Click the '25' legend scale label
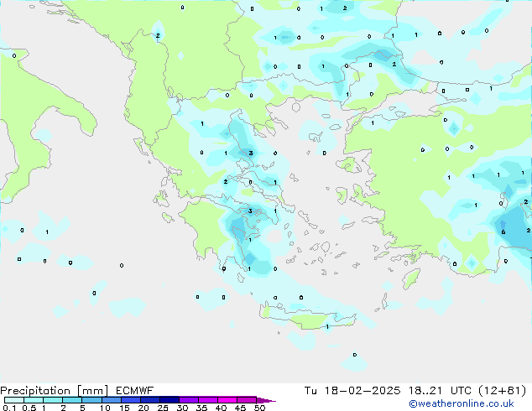 (x=163, y=408)
